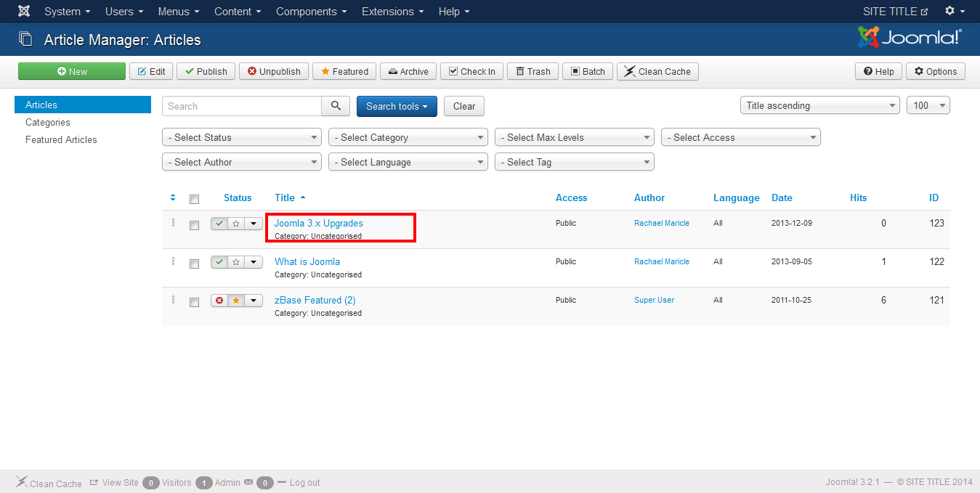Click the Publish toolbar button
The width and height of the screenshot is (980, 493).
click(x=206, y=71)
